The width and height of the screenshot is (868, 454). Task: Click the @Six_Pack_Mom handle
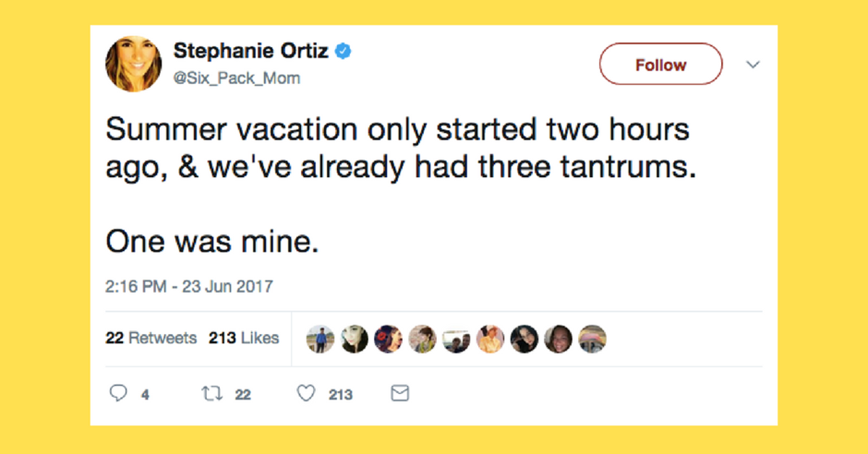pos(238,78)
